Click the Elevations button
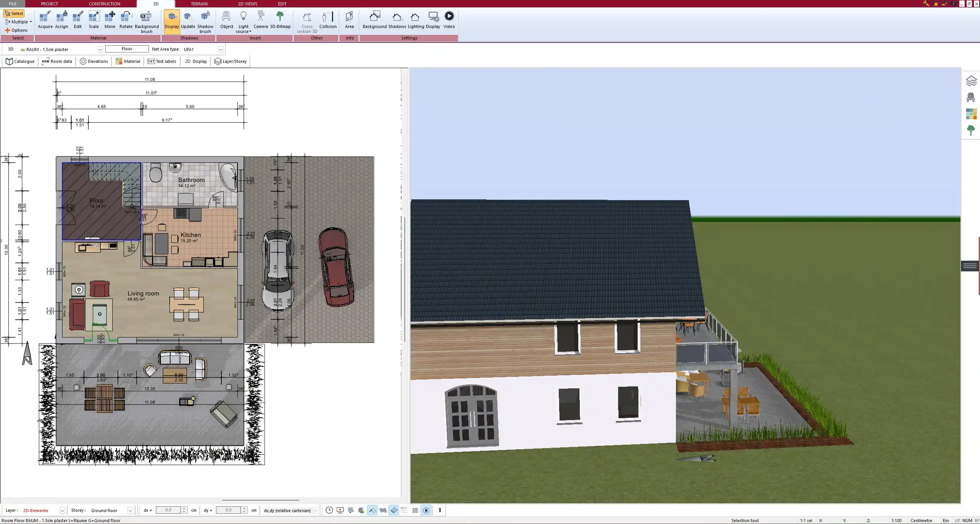The height and width of the screenshot is (524, 980). (94, 61)
